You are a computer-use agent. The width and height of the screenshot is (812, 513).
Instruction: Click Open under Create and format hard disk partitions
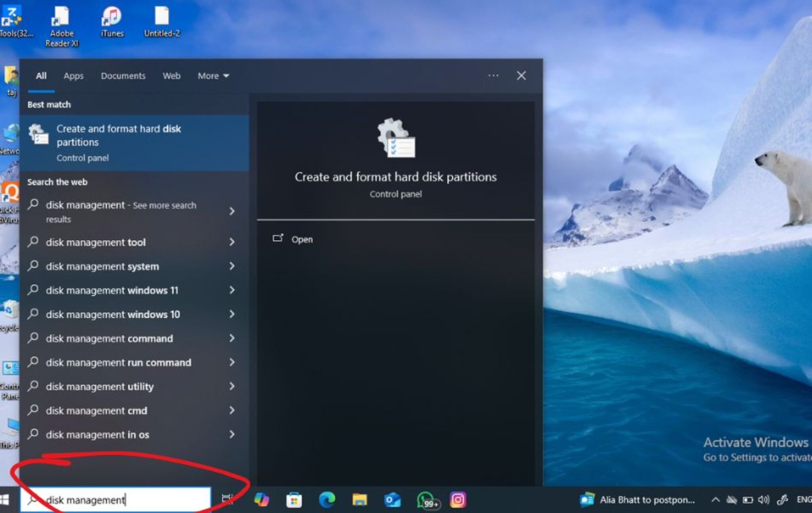302,239
